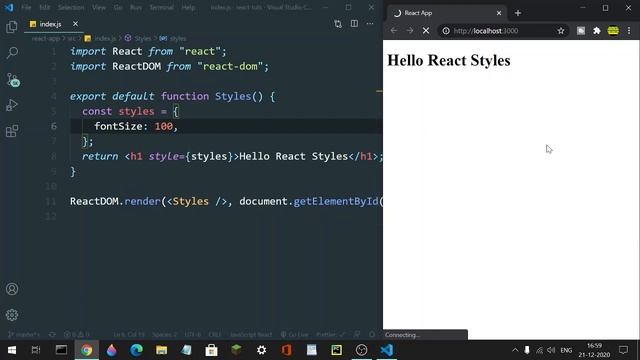Open the Search view in activity bar
This screenshot has height=360, width=640.
point(12,52)
